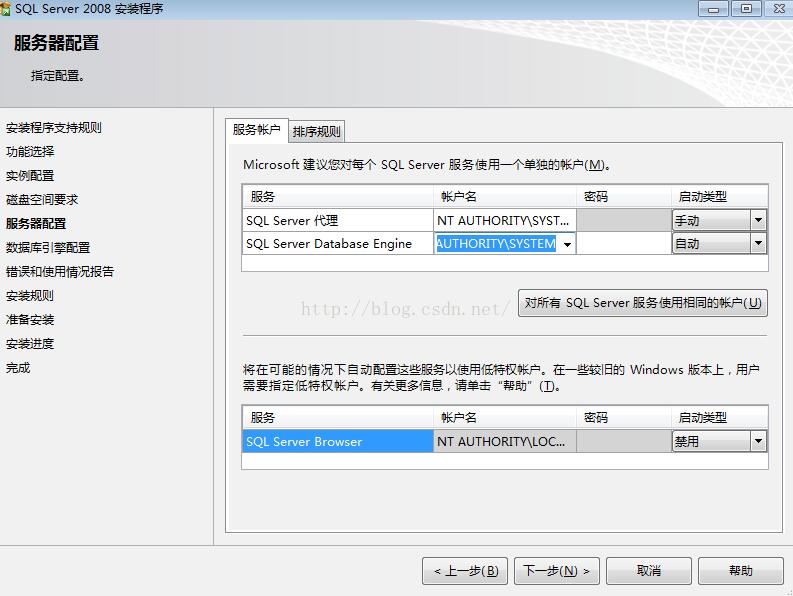Click 安装规则 step in sidebar
Image resolution: width=793 pixels, height=596 pixels.
(30, 295)
